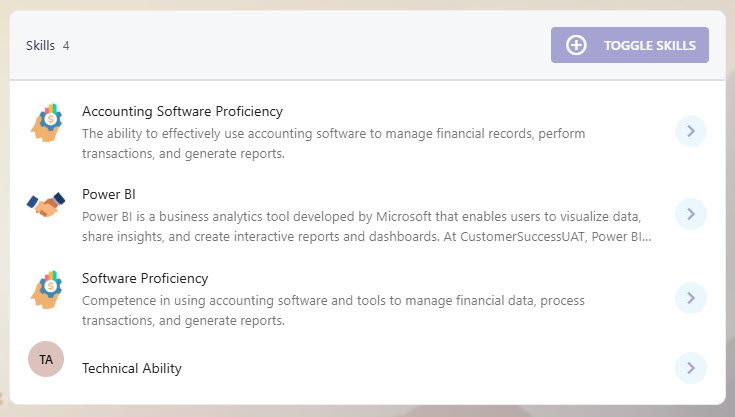This screenshot has width=735, height=417.
Task: Click the Software Proficiency gear-head icon
Action: 46,290
